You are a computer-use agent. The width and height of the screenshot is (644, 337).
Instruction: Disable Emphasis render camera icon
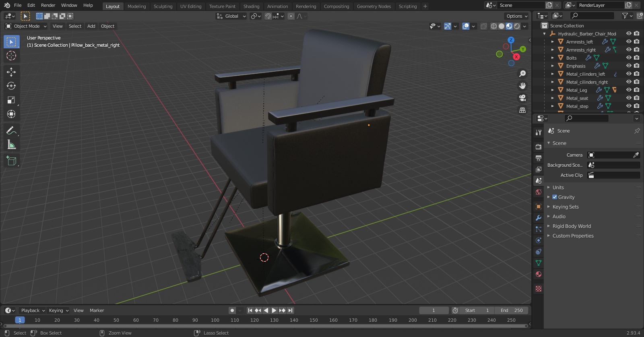pos(636,66)
